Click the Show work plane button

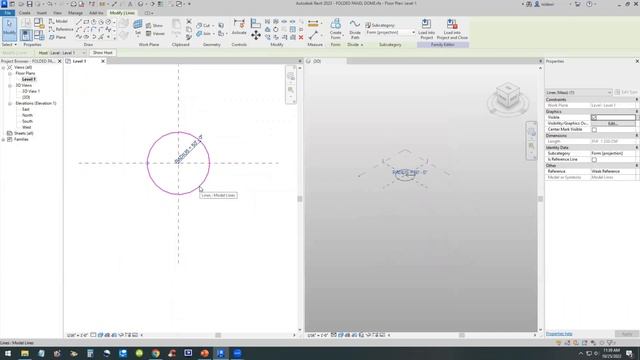tap(154, 25)
